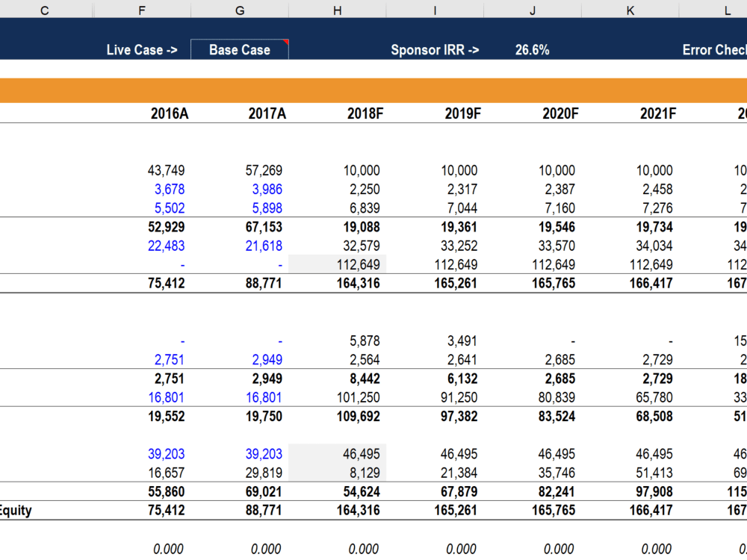Click the 2016A year heading
The width and height of the screenshot is (747, 560).
click(x=170, y=113)
